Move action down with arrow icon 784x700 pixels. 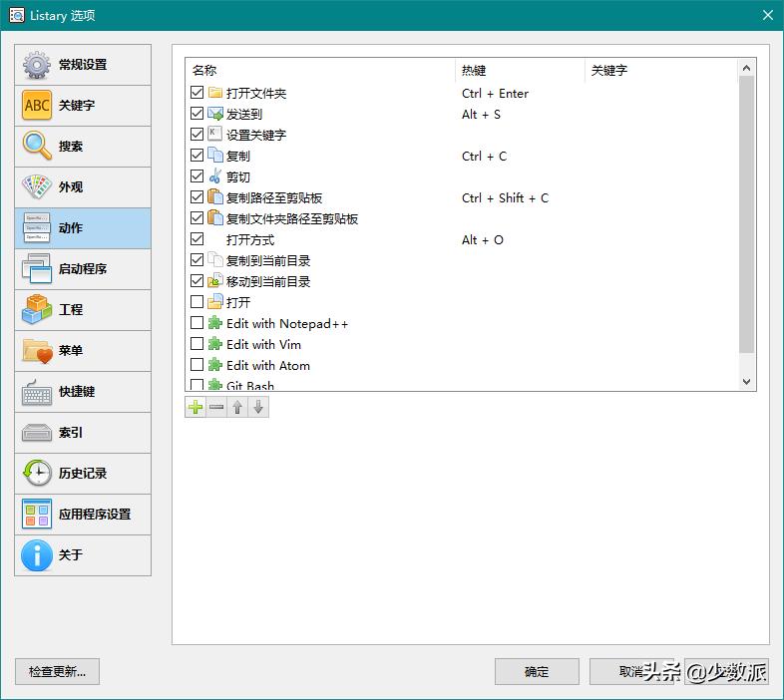coord(258,407)
